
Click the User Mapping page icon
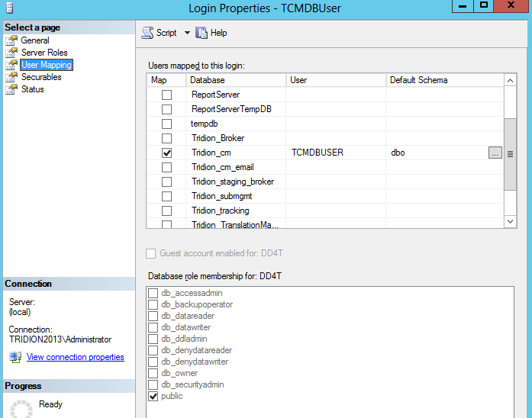[11, 65]
